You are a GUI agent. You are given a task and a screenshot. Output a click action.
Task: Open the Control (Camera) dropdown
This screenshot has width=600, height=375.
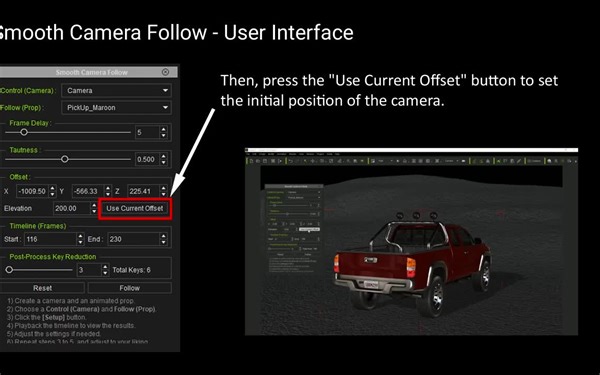(116, 91)
